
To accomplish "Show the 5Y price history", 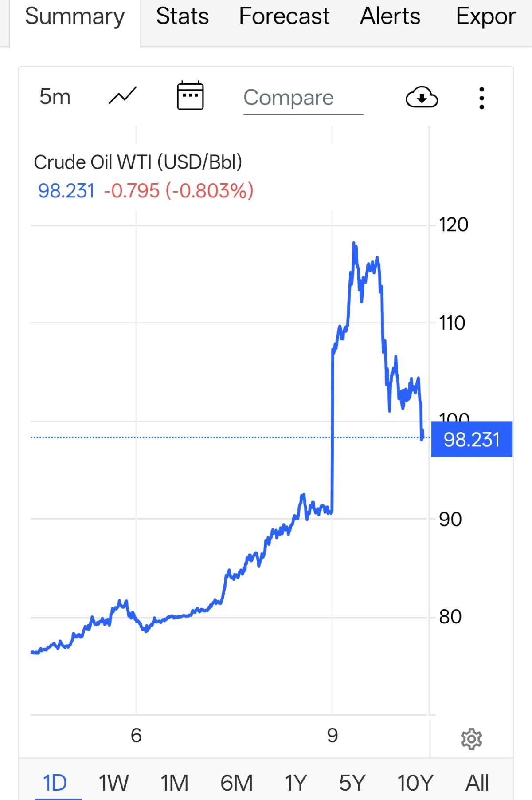I will pos(352,783).
